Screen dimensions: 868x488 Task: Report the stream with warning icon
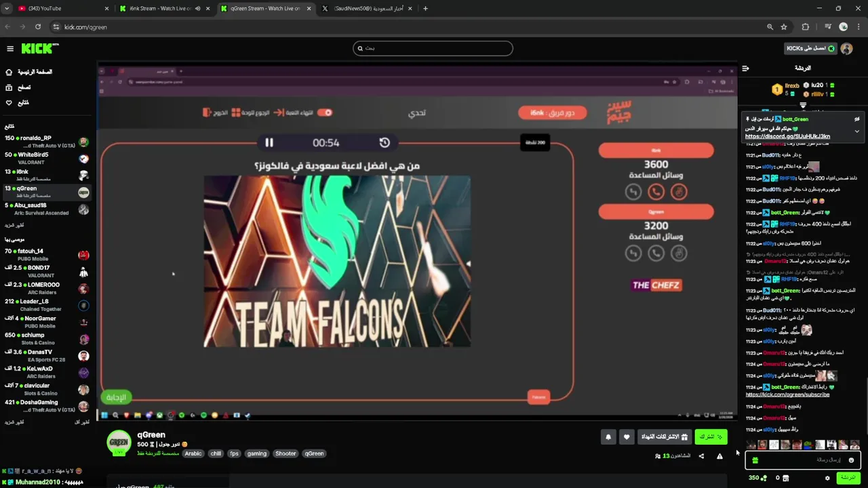(719, 456)
